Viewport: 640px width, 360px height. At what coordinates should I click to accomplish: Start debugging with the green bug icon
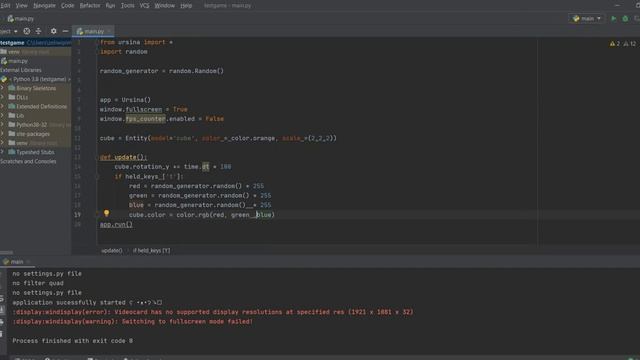coord(625,19)
